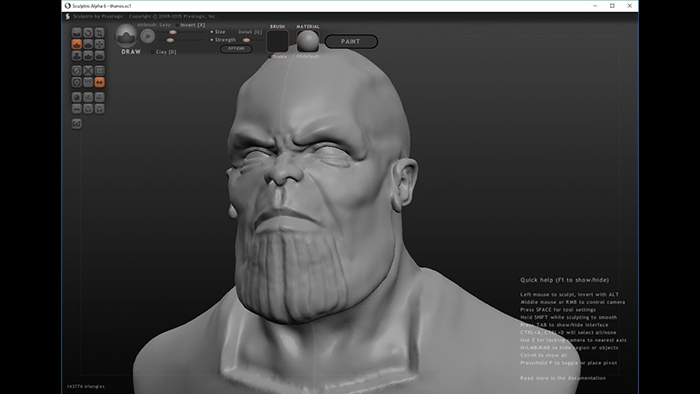Screen dimensions: 700x394
Task: Open the Options button
Action: click(236, 49)
